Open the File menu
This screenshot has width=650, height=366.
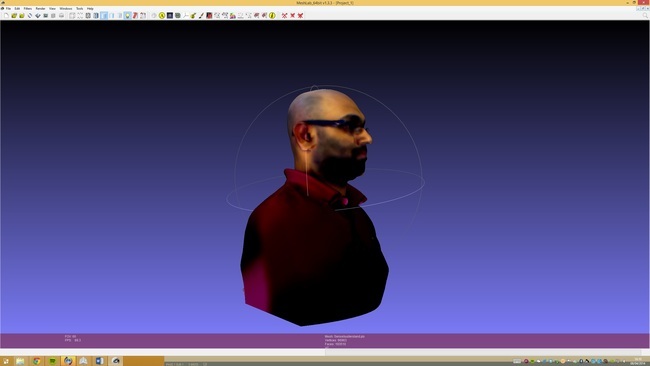click(8, 8)
